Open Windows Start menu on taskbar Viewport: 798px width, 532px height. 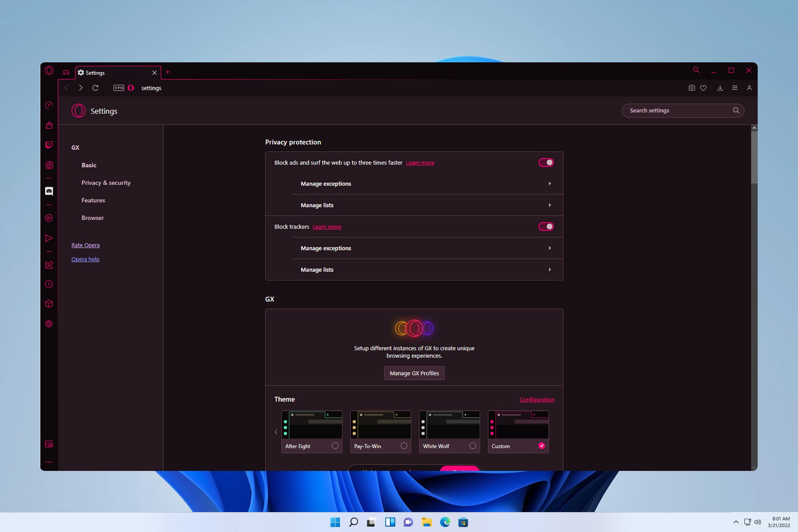(335, 522)
